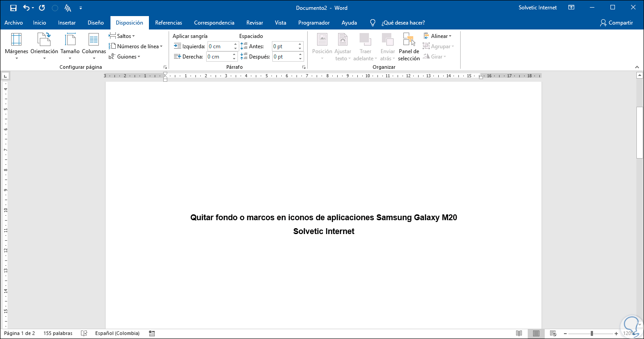Viewport: 644px width, 339px height.
Task: Open the Revisar tab
Action: 254,23
